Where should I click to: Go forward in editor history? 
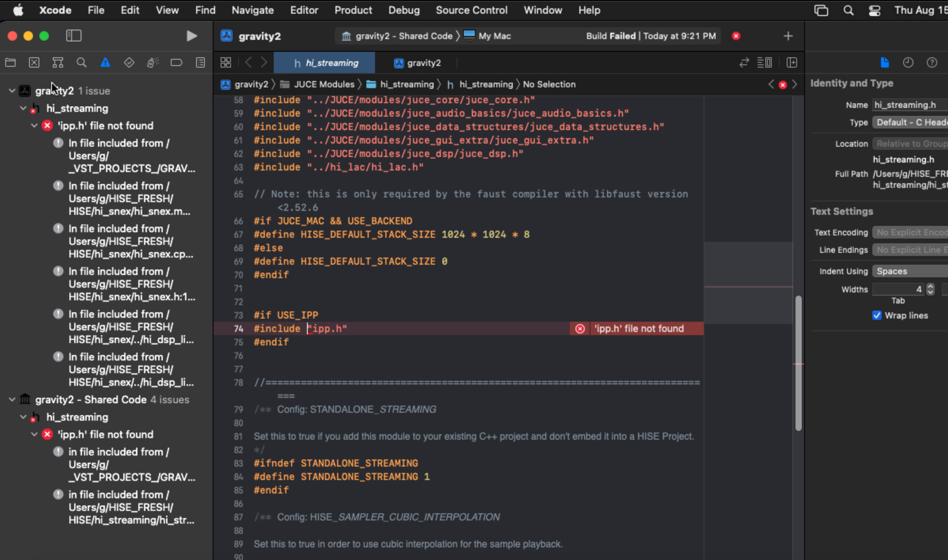264,63
